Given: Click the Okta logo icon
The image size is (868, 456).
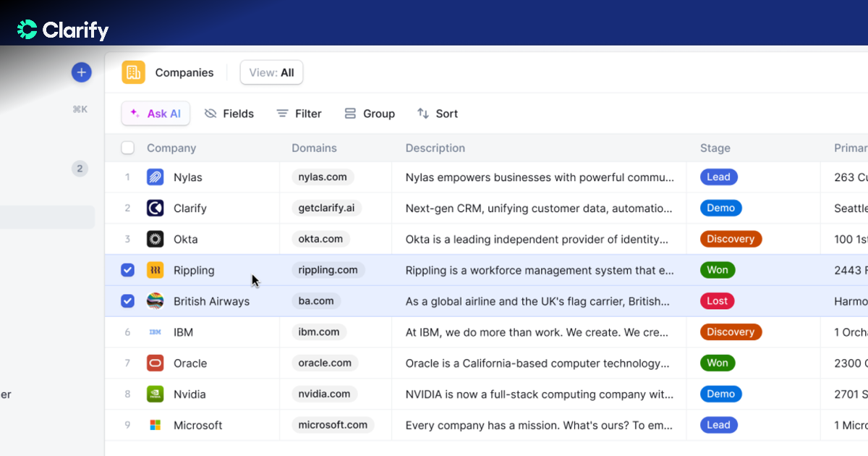Looking at the screenshot, I should pyautogui.click(x=155, y=239).
